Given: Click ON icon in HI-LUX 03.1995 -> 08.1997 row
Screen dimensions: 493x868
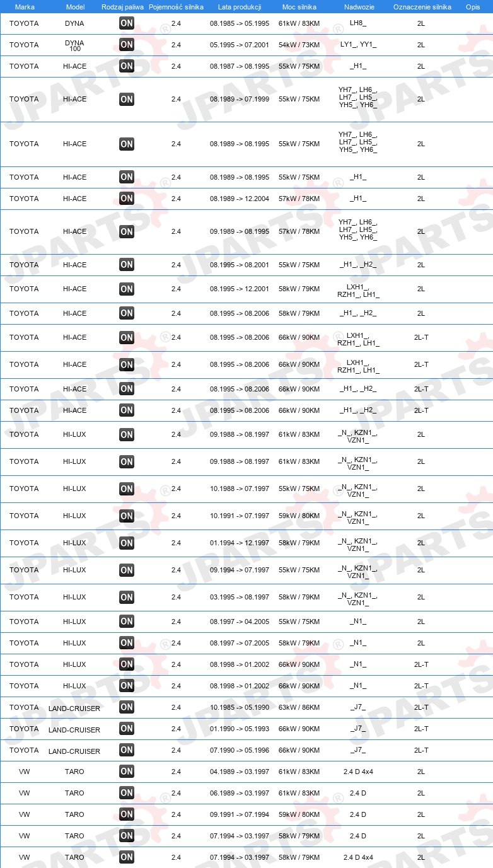Looking at the screenshot, I should pyautogui.click(x=127, y=597).
